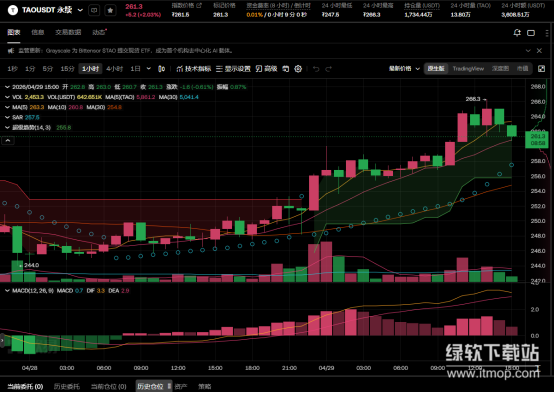The image size is (554, 393).
Task: Click the small arrow at chart left edge
Action: [2, 340]
